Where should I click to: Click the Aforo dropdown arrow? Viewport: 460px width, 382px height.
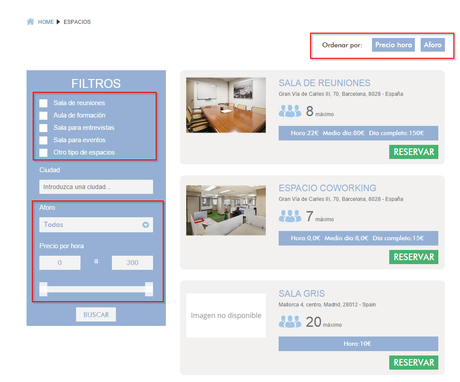(146, 225)
